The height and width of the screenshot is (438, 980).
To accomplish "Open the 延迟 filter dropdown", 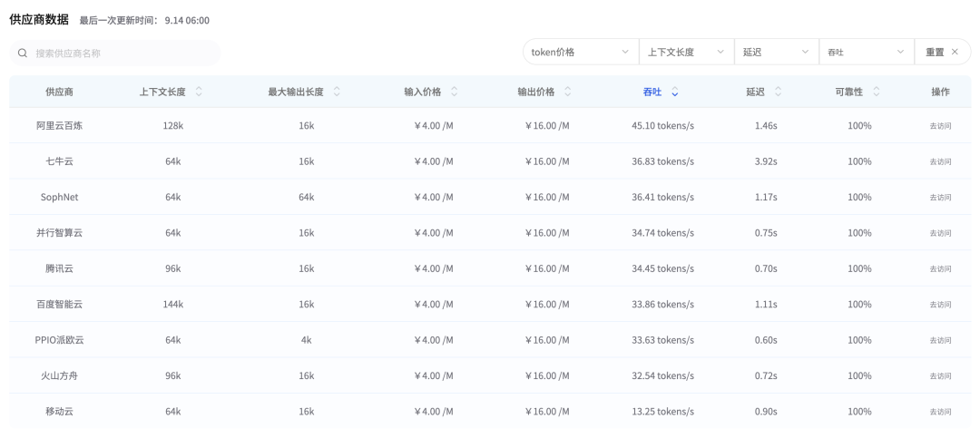I will 776,52.
